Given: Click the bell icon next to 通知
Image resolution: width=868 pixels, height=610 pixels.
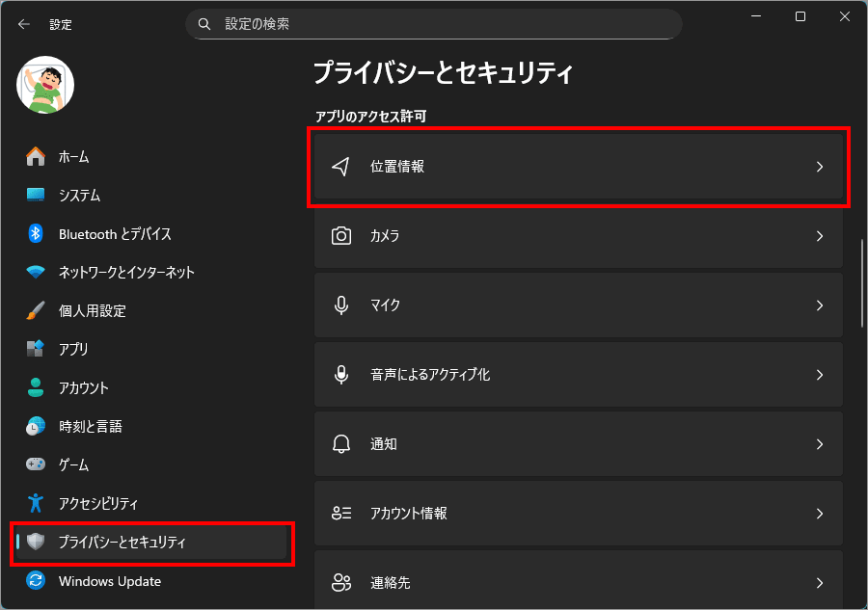Looking at the screenshot, I should [340, 444].
